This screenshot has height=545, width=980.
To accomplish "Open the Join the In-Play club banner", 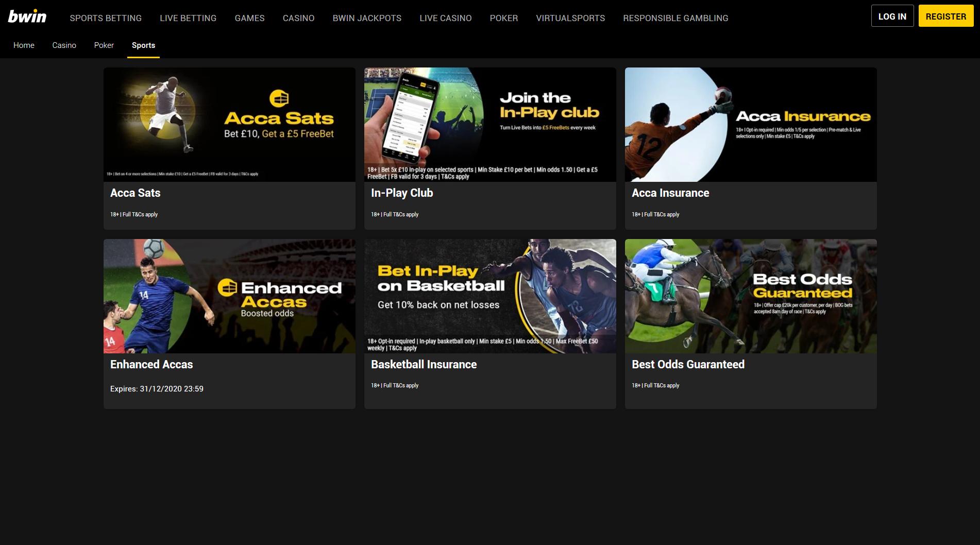I will point(490,125).
